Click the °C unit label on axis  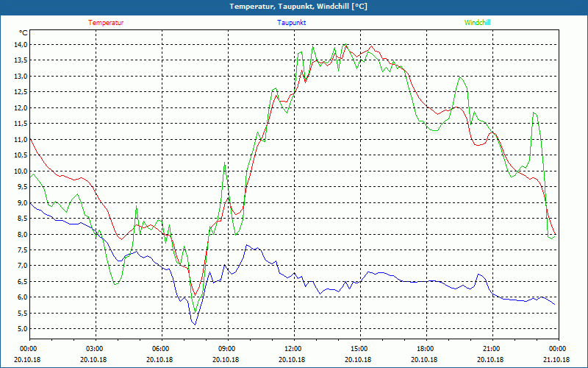pos(24,33)
